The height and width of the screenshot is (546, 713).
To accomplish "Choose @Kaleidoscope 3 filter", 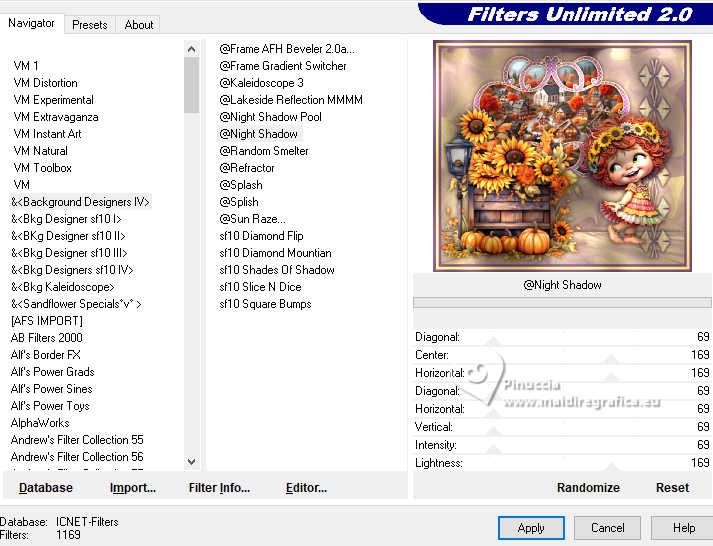I will click(261, 83).
